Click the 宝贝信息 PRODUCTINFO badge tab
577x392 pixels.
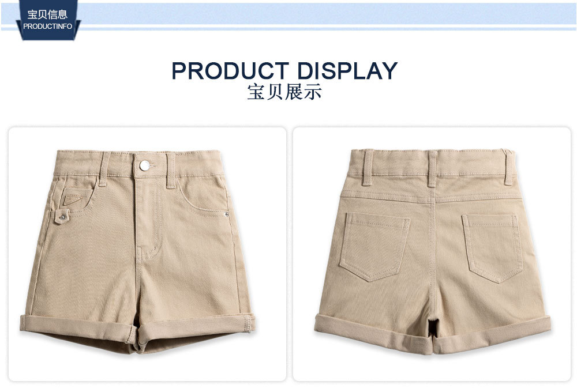48,20
